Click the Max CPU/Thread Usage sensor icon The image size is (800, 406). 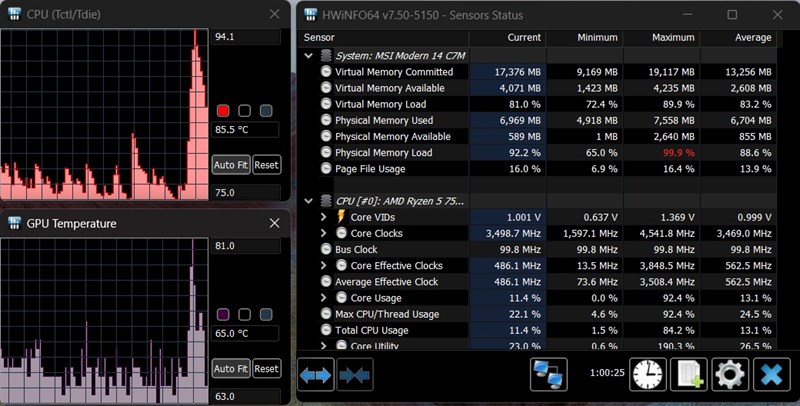[x=326, y=314]
